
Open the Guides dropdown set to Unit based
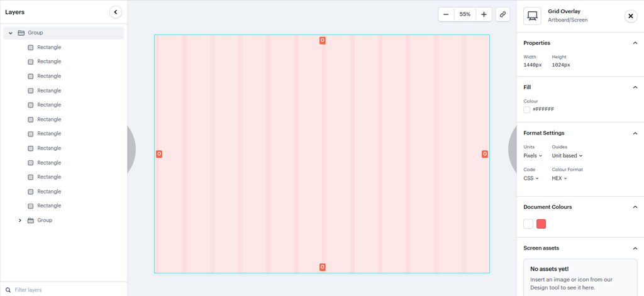567,156
